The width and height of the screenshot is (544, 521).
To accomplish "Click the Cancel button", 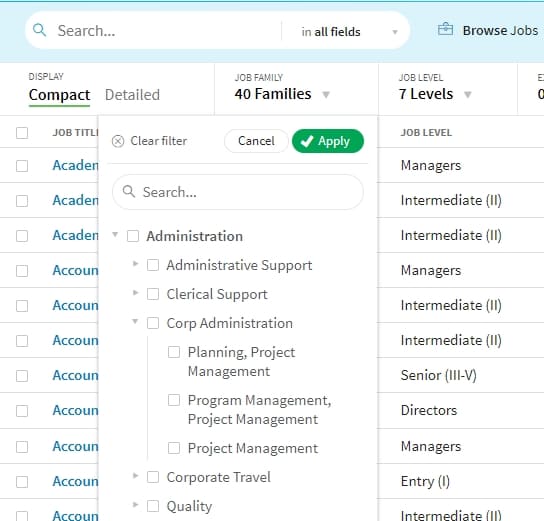I will click(256, 141).
